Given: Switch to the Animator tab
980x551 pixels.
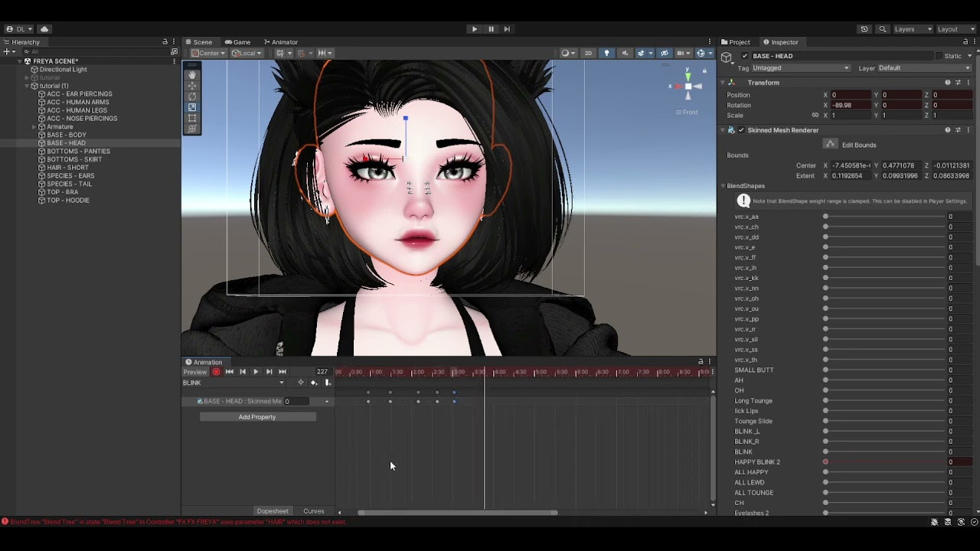Looking at the screenshot, I should 280,42.
